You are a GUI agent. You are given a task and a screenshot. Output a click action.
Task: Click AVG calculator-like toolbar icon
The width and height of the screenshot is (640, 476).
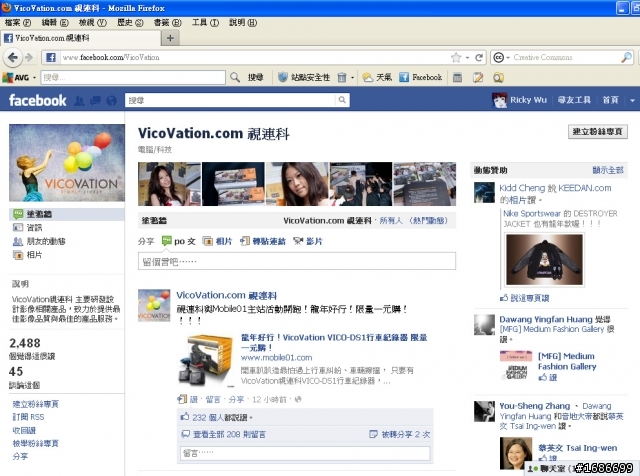(458, 77)
